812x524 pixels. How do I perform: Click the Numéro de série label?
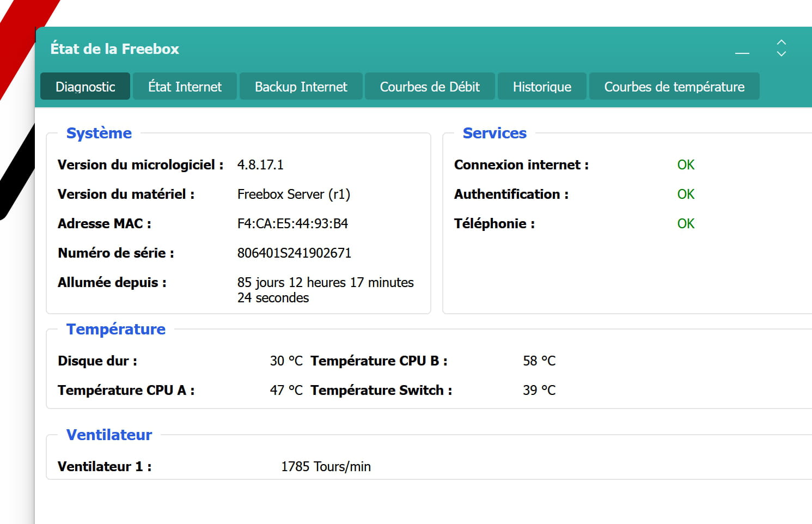pyautogui.click(x=116, y=253)
